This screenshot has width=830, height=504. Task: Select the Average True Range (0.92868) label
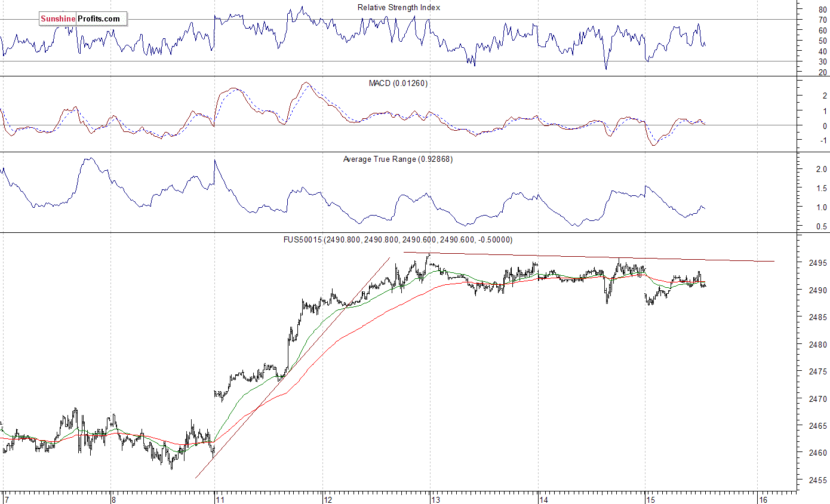point(398,159)
